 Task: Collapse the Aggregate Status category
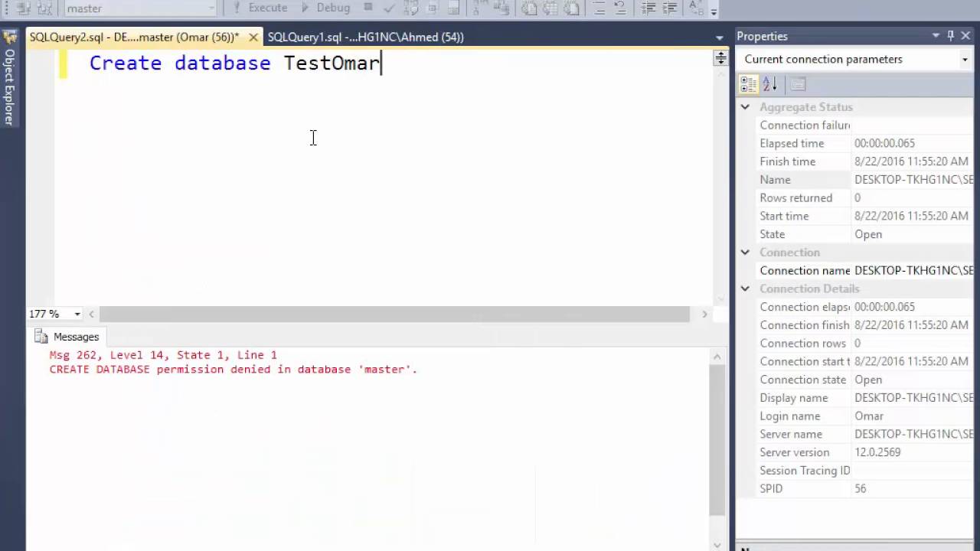coord(745,107)
